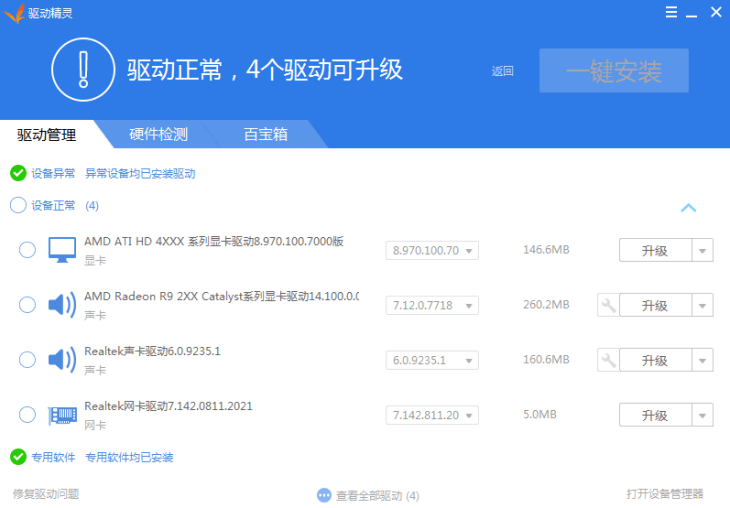The height and width of the screenshot is (508, 730).
Task: Open version dropdown showing 7.12.0.7718
Action: 432,305
